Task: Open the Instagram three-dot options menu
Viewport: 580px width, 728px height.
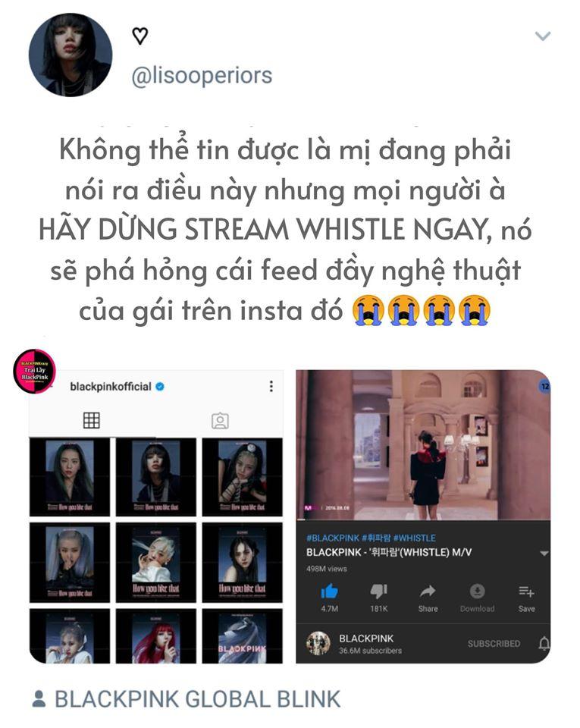Action: [271, 386]
